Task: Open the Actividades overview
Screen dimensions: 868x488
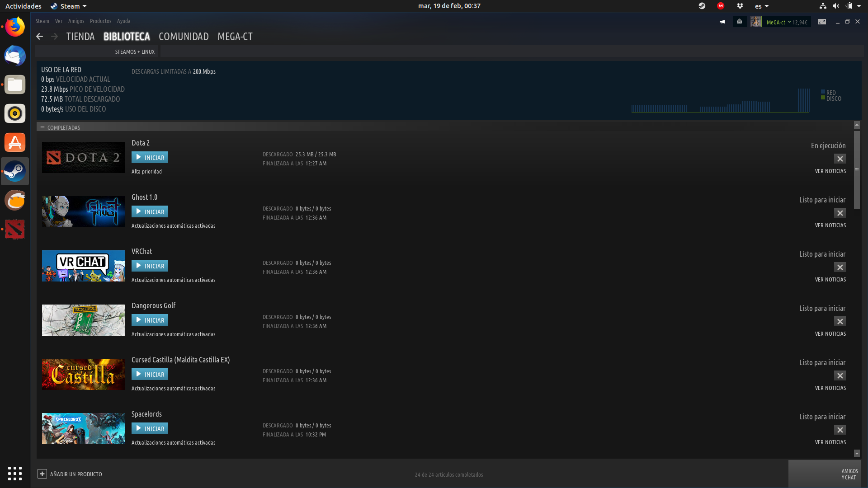Action: (x=24, y=6)
